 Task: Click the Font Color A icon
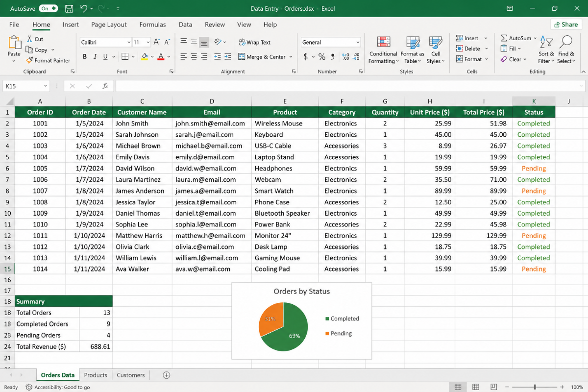pos(161,57)
